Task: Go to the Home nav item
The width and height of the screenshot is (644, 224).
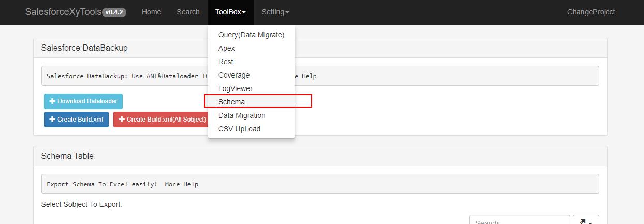Action: pos(151,12)
